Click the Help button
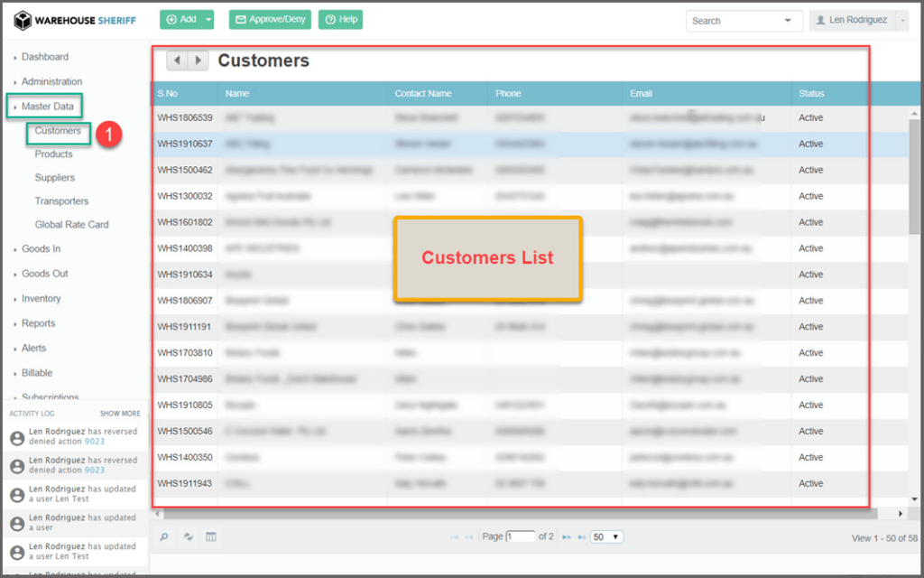The height and width of the screenshot is (578, 924). click(340, 19)
